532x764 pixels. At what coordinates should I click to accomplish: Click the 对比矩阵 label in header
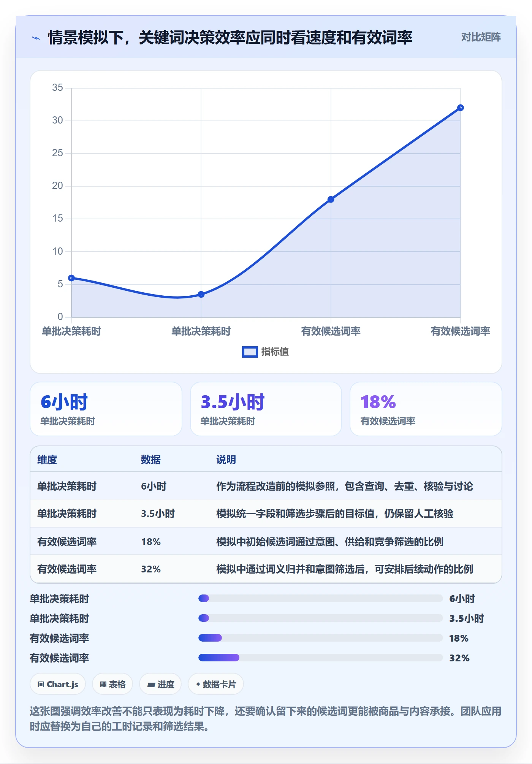(x=481, y=37)
